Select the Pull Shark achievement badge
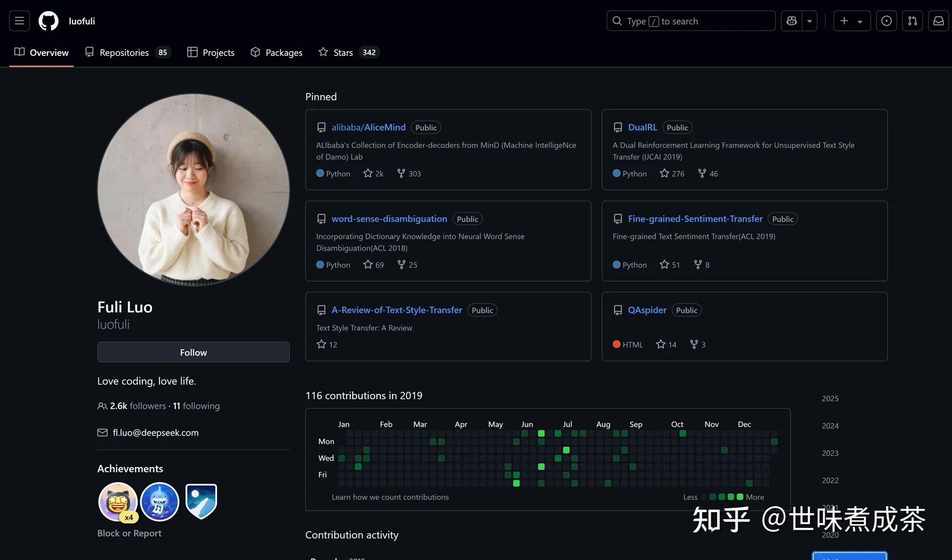 pyautogui.click(x=159, y=501)
